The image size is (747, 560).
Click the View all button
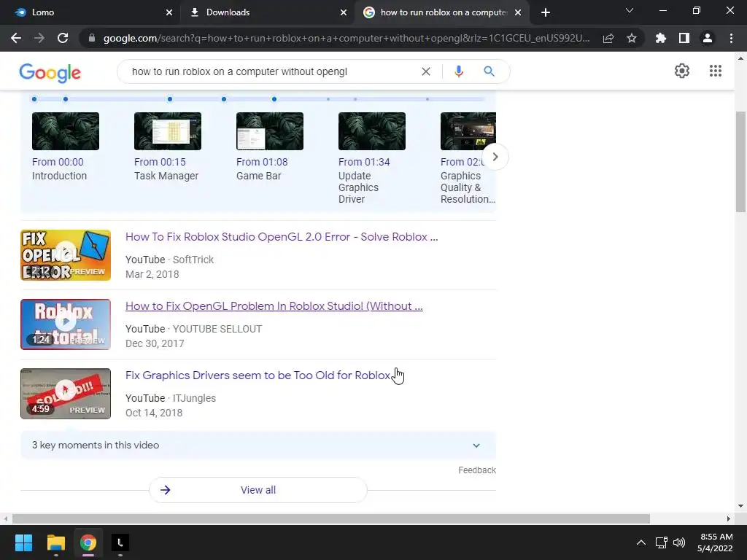point(258,490)
